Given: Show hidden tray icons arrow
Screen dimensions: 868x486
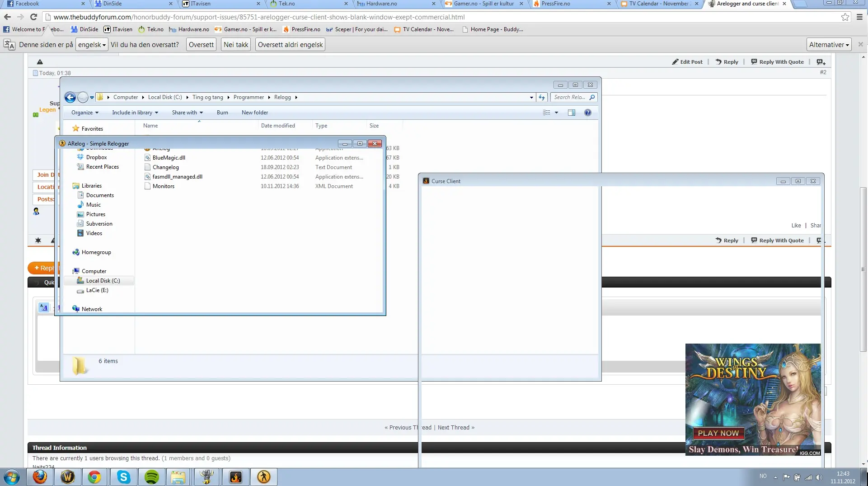Looking at the screenshot, I should [x=775, y=477].
